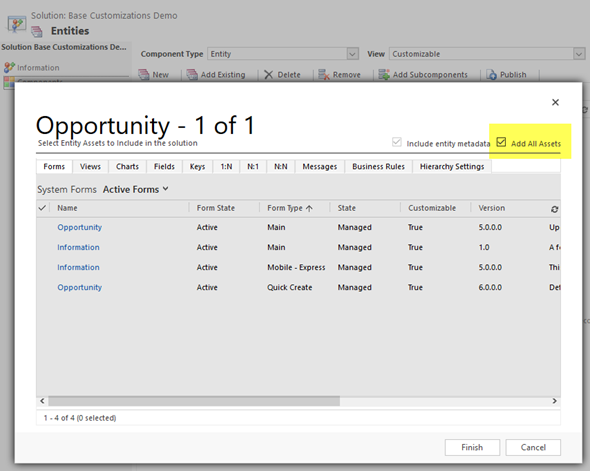Switch to the Hierarchy Settings tab
Screen dimensions: 590x471
(x=452, y=166)
